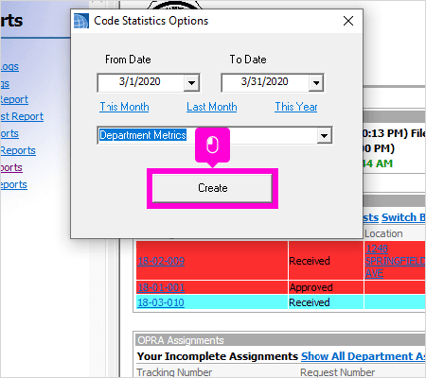Click the Received status in the 18-03-010 row
Viewport: 426px width, 378px height.
(x=309, y=302)
